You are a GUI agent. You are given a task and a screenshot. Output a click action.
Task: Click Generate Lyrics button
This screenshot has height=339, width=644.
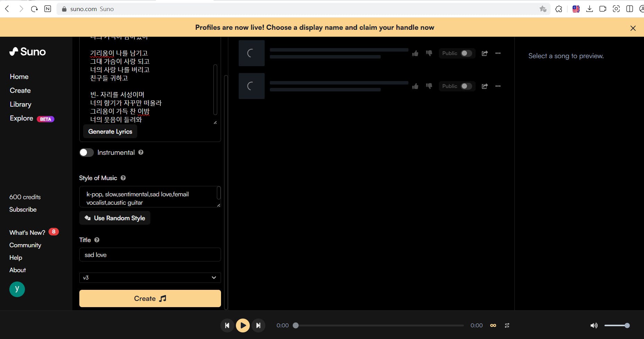(110, 132)
